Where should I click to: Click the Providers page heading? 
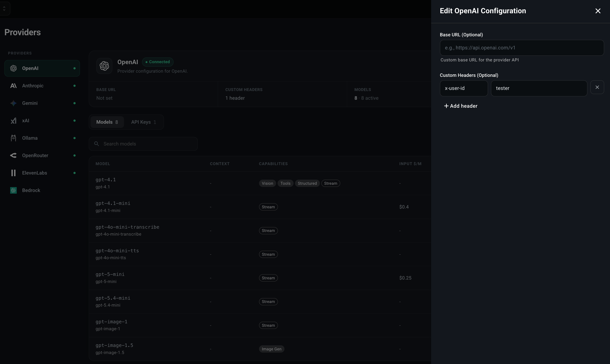point(23,32)
